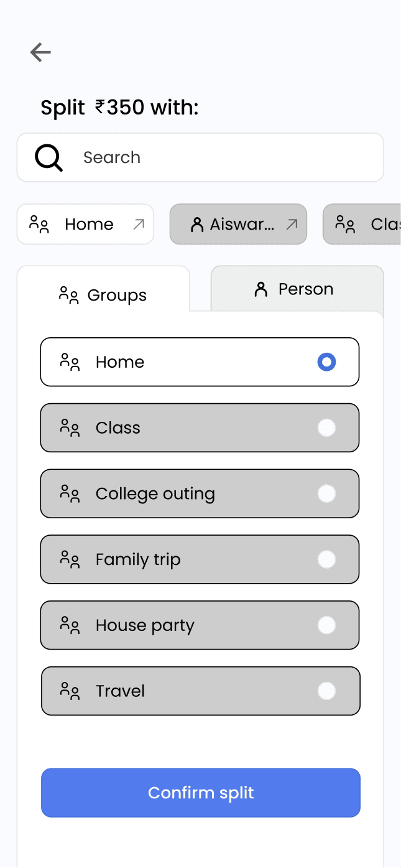This screenshot has width=401, height=868.
Task: Open the arrow on the Home chip
Action: pos(139,224)
